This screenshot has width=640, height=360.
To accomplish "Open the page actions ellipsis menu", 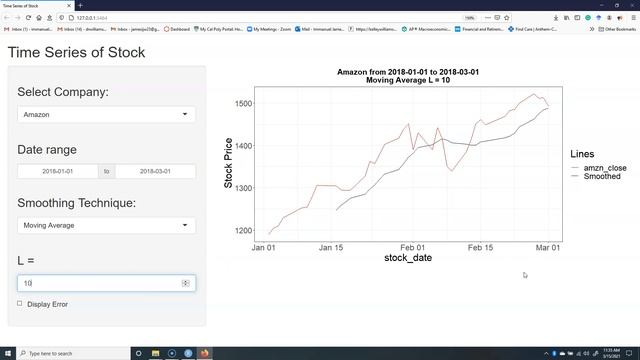I will pyautogui.click(x=488, y=18).
